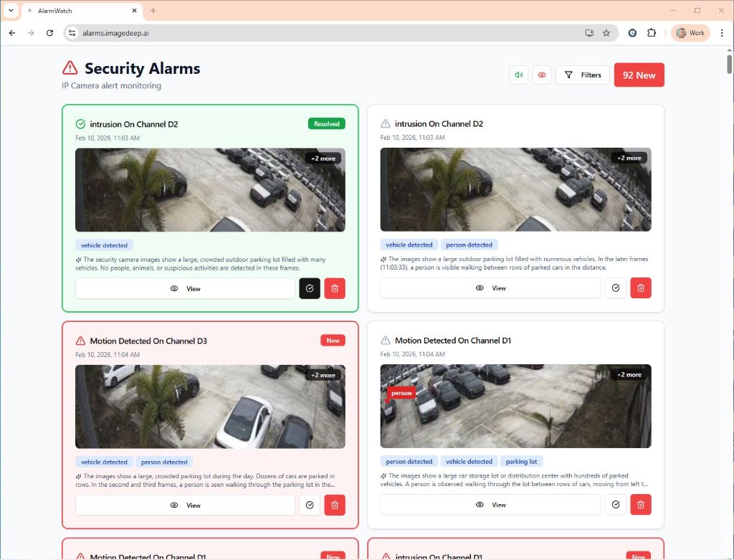Go back in browser history

[x=12, y=33]
